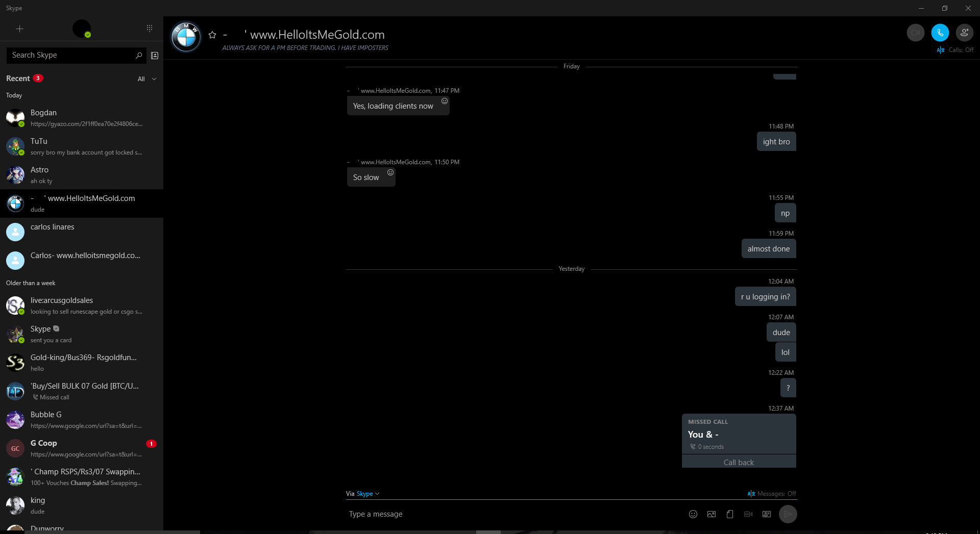Open the emoticon picker
The height and width of the screenshot is (534, 980).
693,514
